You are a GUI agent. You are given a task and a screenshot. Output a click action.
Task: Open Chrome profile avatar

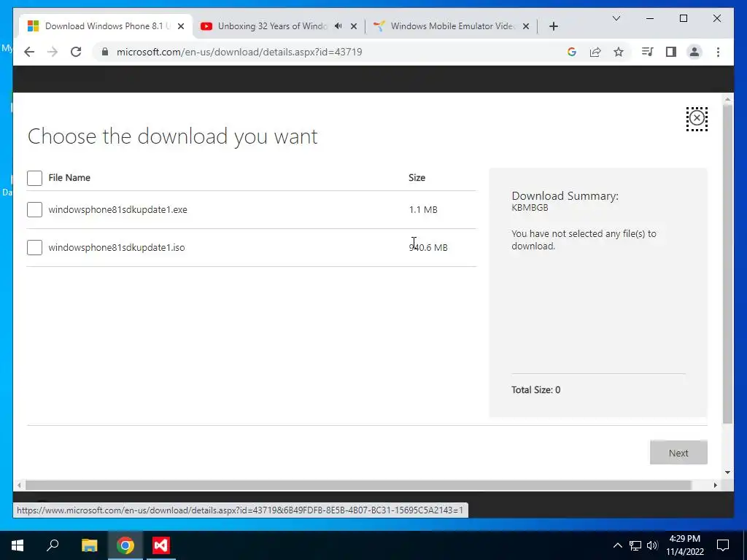coord(694,52)
